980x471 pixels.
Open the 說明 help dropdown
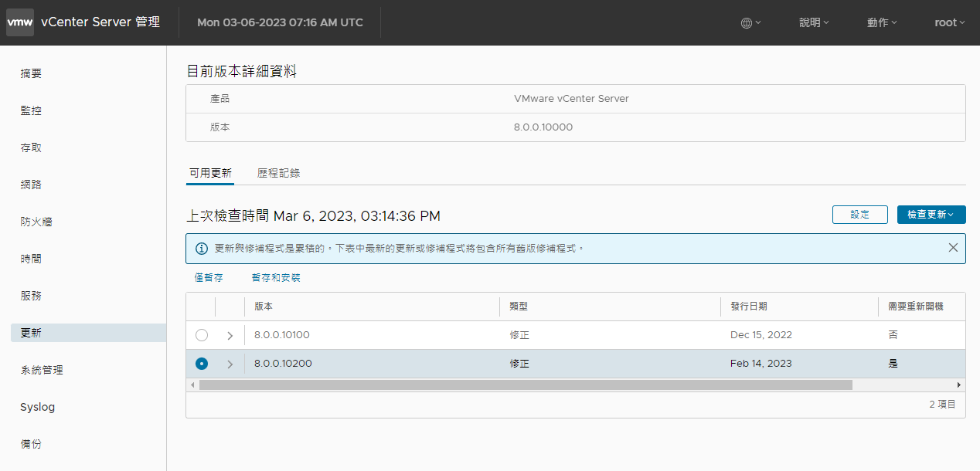814,22
